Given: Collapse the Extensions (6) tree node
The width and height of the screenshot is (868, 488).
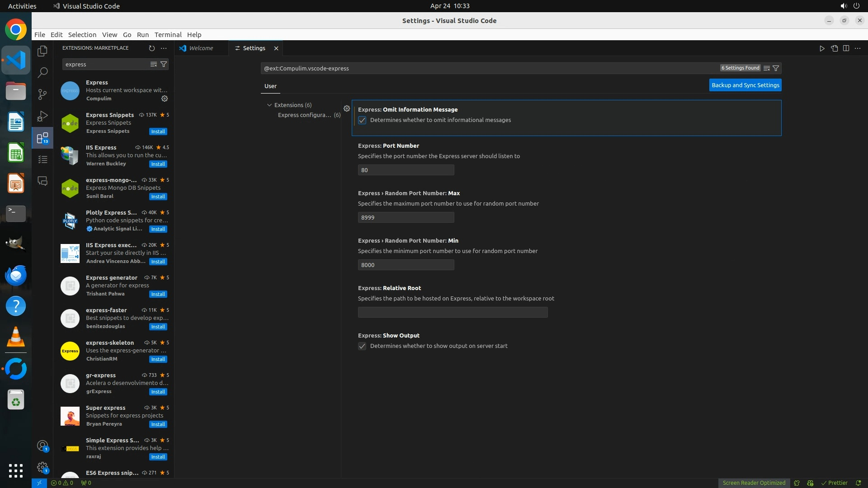Looking at the screenshot, I should click(x=269, y=105).
